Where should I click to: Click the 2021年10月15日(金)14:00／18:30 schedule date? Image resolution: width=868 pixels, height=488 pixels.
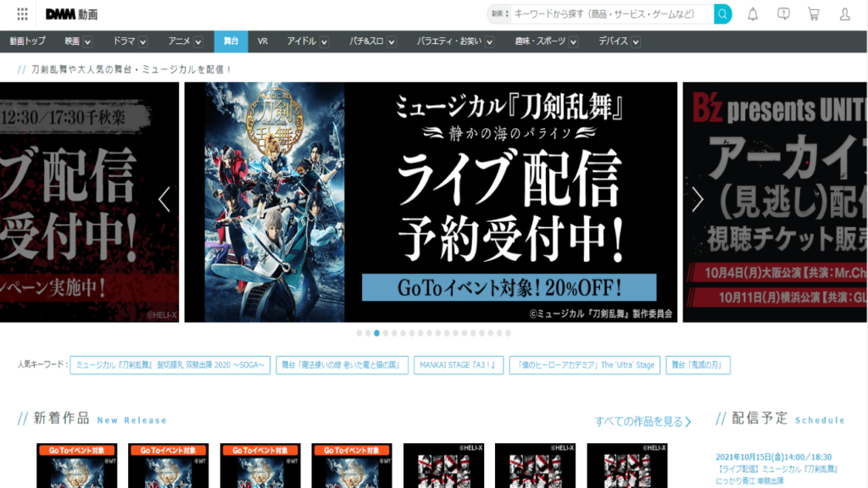pos(773,457)
